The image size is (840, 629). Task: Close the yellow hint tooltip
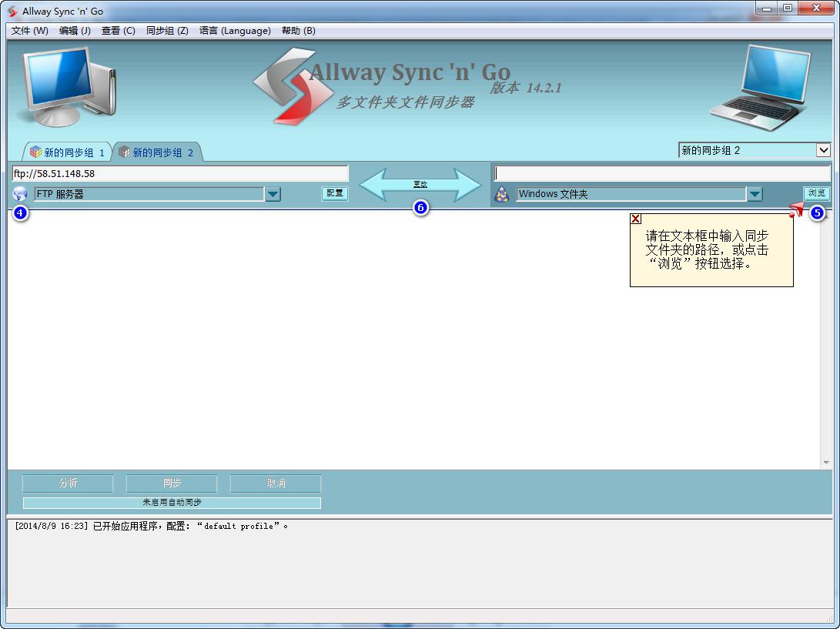coord(635,219)
